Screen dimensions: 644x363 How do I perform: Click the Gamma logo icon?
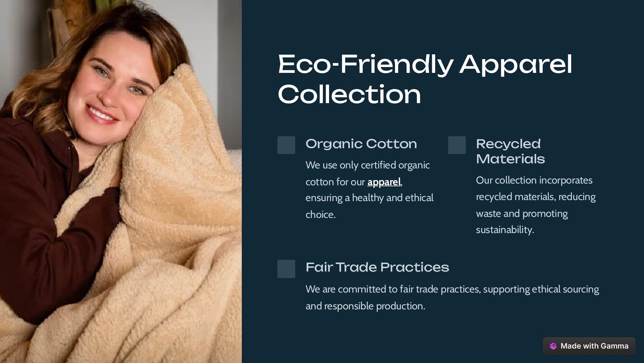(x=553, y=346)
